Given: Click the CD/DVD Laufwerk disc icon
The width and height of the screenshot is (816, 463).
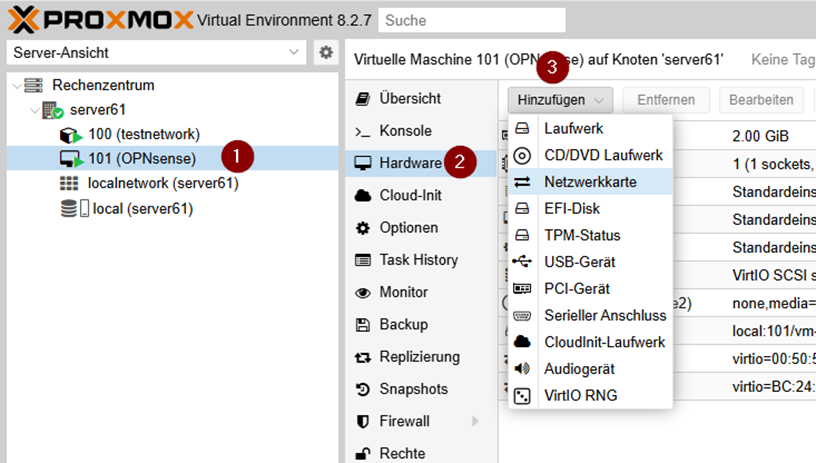Looking at the screenshot, I should [522, 156].
